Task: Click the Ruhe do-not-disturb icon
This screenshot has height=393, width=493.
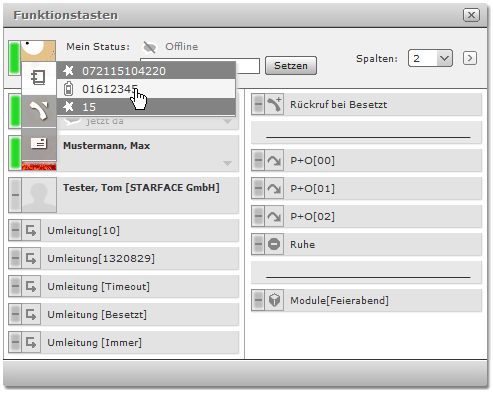Action: click(x=274, y=244)
